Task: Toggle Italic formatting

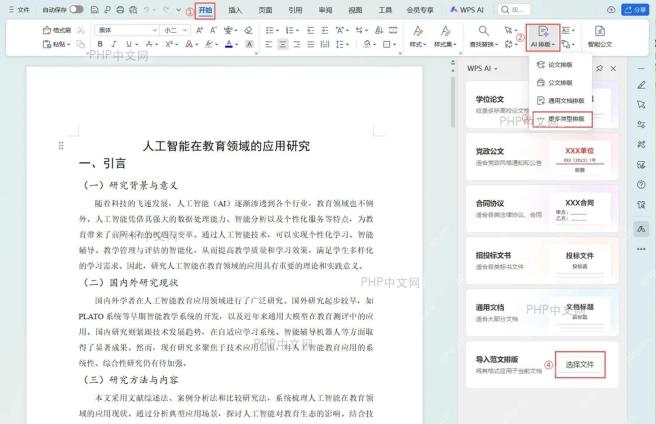Action: pyautogui.click(x=114, y=44)
